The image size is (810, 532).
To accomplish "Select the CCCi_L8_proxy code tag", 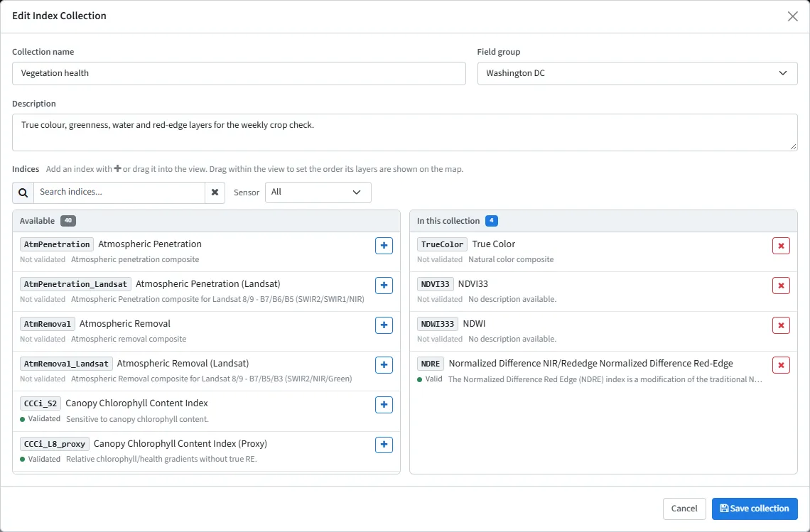I will pyautogui.click(x=55, y=444).
